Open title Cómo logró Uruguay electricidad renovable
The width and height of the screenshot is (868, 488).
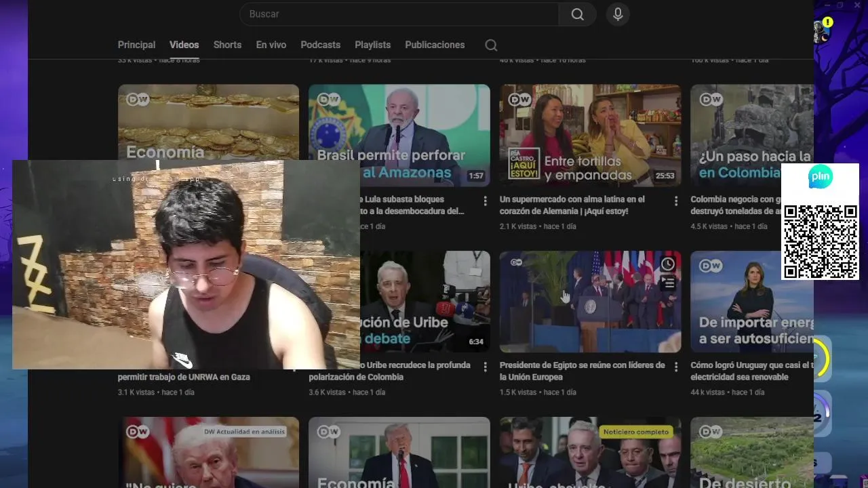click(x=752, y=371)
